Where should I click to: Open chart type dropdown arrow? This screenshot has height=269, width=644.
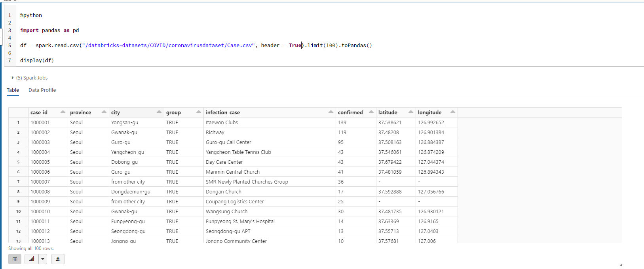pyautogui.click(x=43, y=259)
